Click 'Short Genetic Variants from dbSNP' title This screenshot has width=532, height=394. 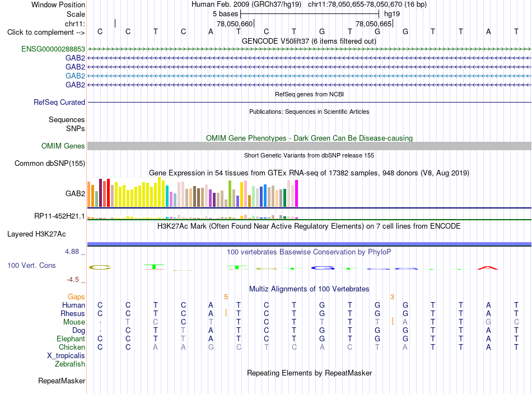click(309, 156)
